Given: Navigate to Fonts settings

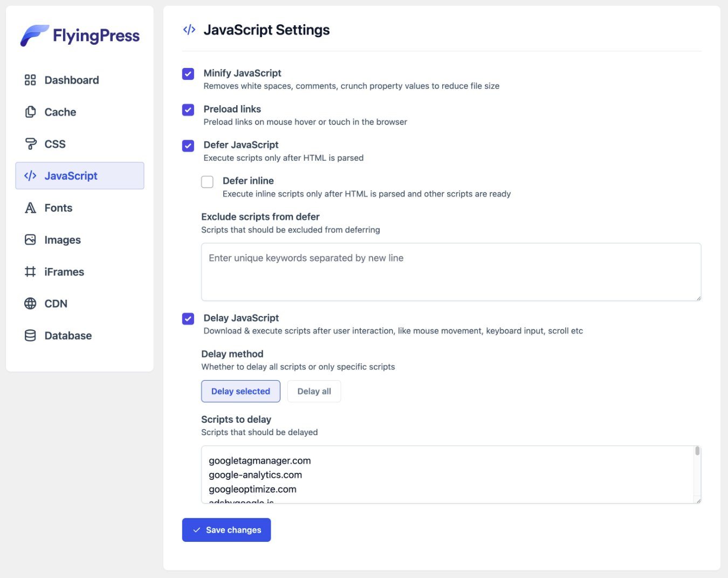Looking at the screenshot, I should 80,208.
